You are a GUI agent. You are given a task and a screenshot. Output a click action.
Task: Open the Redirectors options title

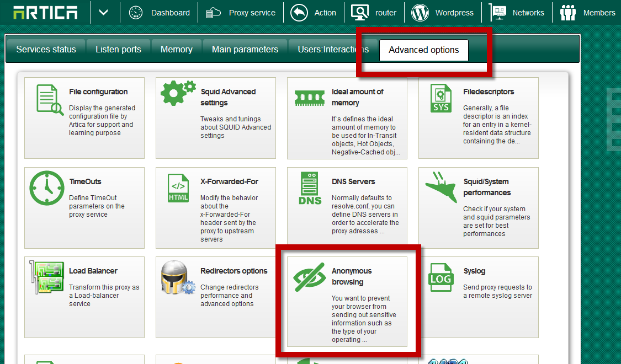coord(233,271)
